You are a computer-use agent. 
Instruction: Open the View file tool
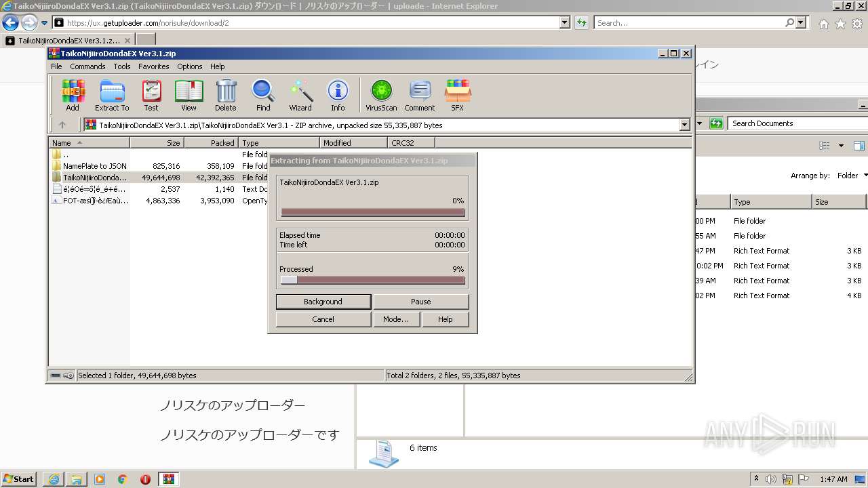coord(189,96)
